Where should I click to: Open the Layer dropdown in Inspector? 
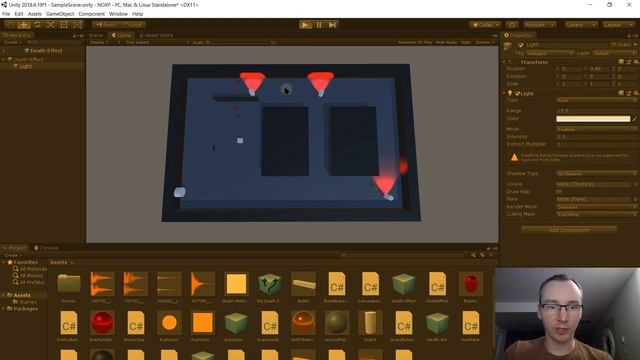coord(614,53)
